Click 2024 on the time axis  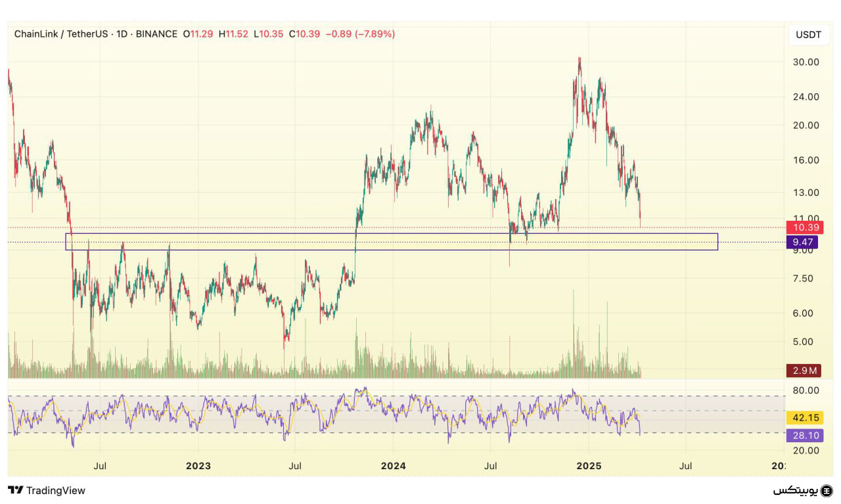(392, 466)
